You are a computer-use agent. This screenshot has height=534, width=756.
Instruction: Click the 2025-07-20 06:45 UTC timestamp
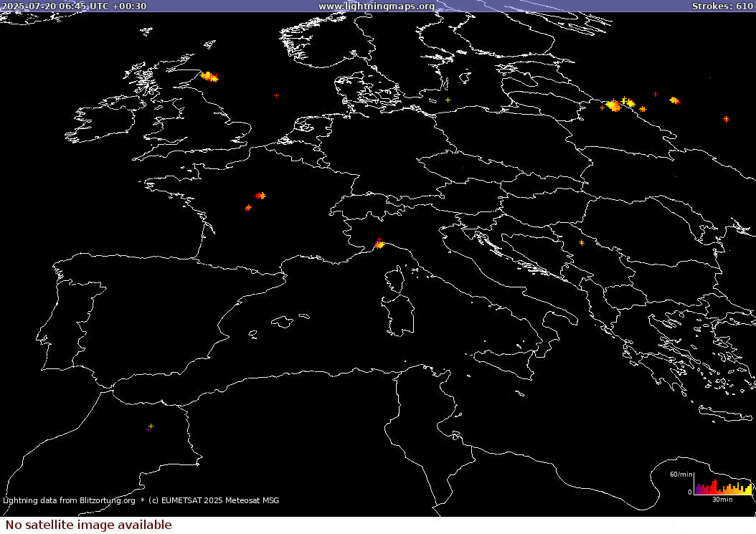[x=74, y=6]
